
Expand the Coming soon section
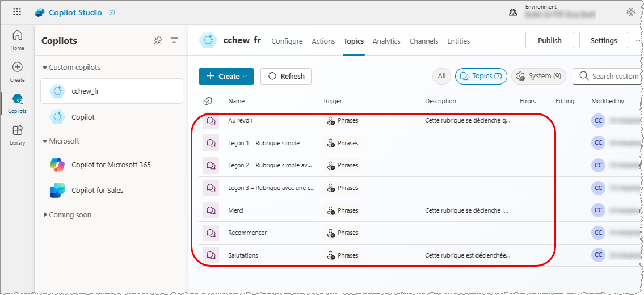[45, 215]
